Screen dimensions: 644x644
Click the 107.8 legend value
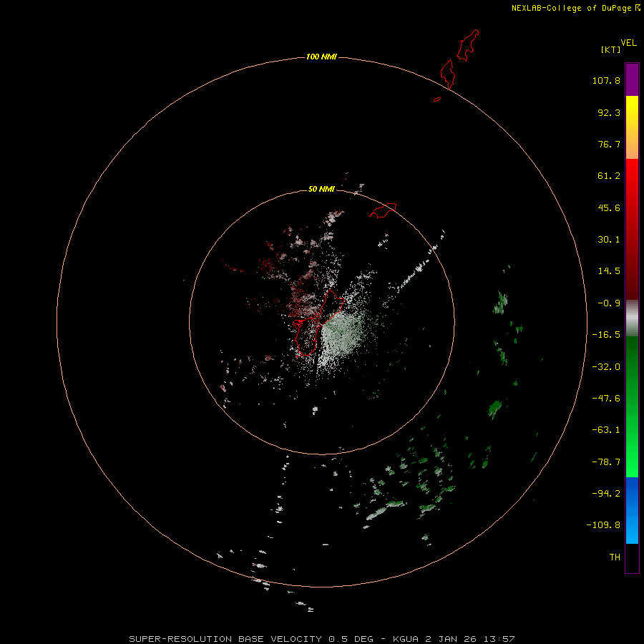pyautogui.click(x=606, y=80)
